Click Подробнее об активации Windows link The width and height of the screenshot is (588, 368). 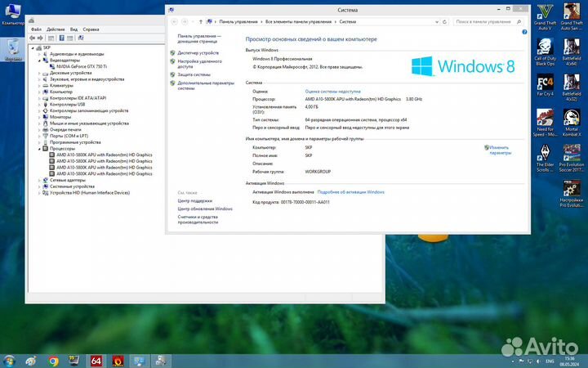350,192
